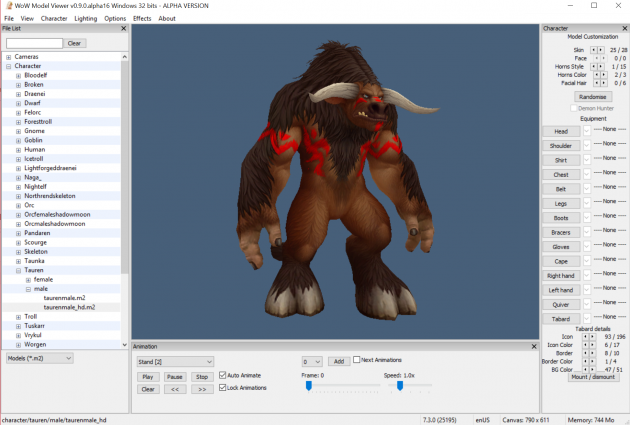Toggle Auto Animate checkbox

(223, 375)
